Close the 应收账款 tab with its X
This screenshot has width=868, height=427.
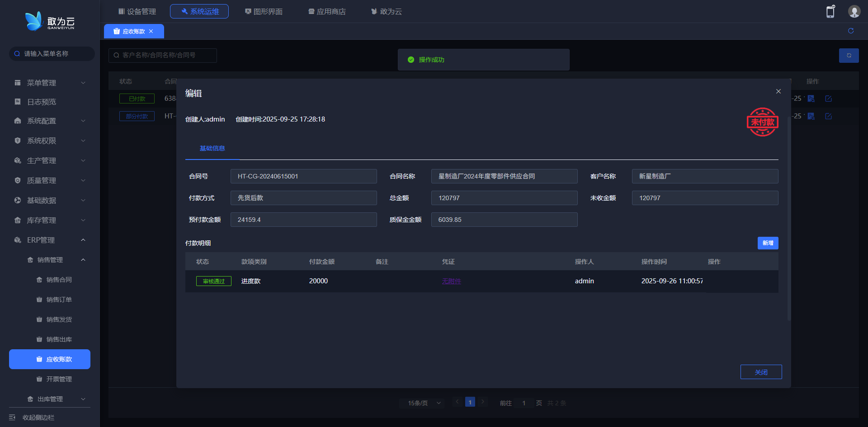click(151, 31)
